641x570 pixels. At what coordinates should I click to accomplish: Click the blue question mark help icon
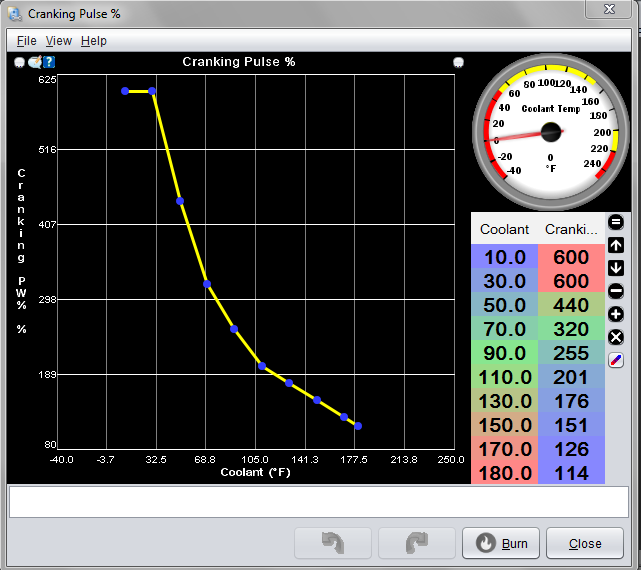(x=48, y=62)
